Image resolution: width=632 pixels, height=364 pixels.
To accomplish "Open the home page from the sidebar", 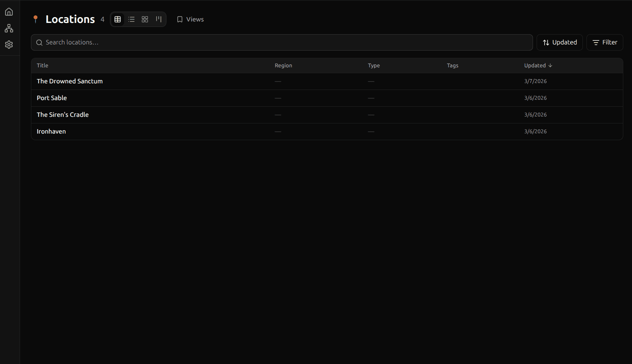I will pos(9,11).
